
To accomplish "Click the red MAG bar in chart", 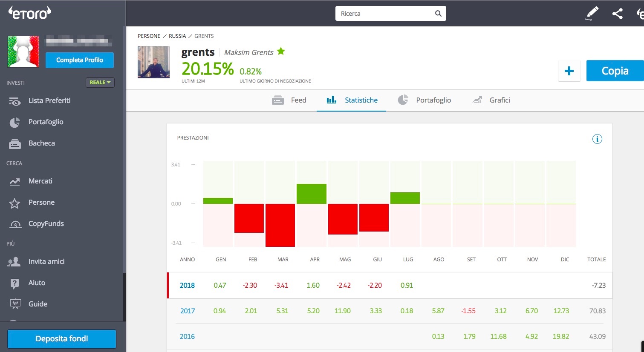I will pyautogui.click(x=343, y=219).
